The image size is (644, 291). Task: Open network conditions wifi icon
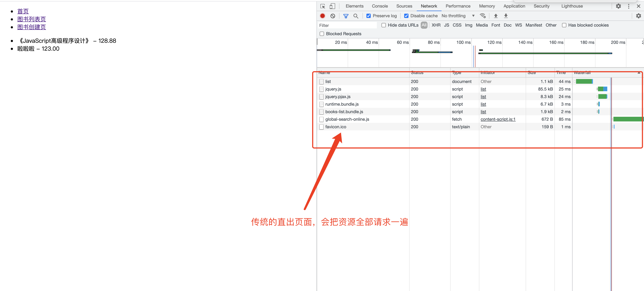(483, 16)
